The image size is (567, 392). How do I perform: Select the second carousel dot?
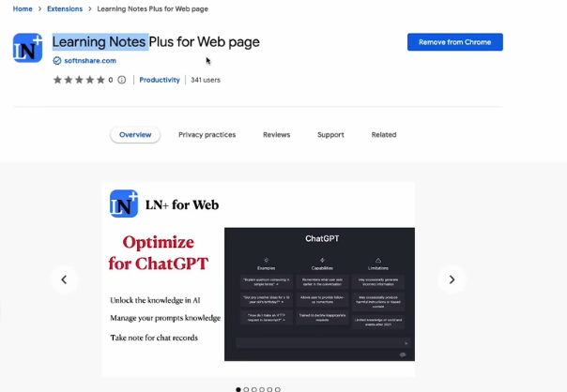(246, 389)
